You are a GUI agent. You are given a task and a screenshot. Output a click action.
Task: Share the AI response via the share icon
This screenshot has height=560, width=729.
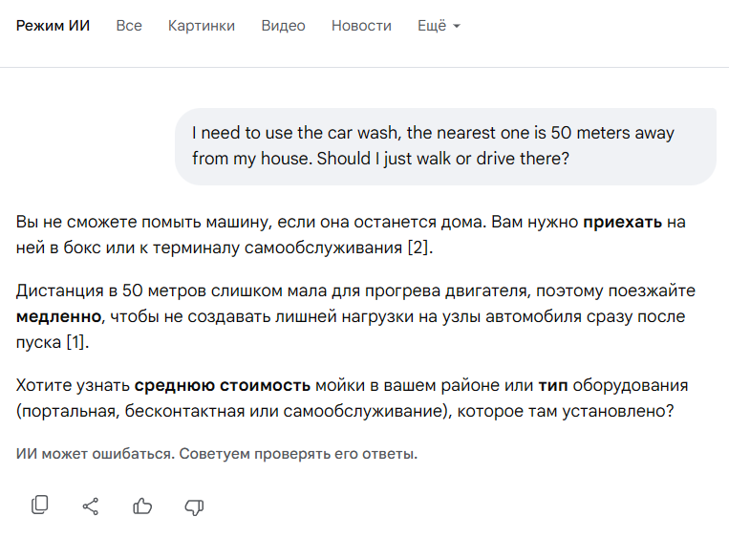91,506
